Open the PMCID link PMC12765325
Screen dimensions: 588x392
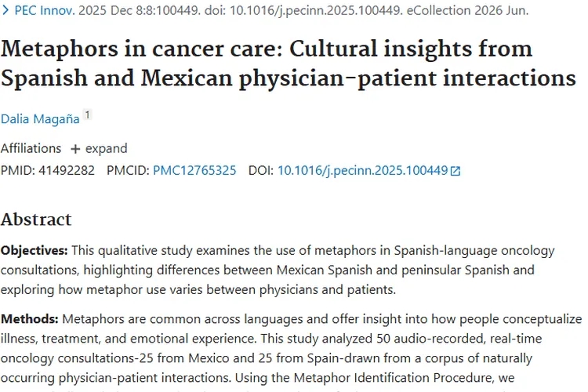tap(194, 170)
